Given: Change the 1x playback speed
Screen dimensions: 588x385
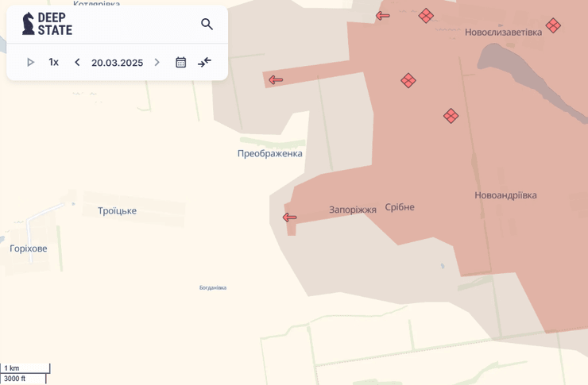Looking at the screenshot, I should (53, 62).
